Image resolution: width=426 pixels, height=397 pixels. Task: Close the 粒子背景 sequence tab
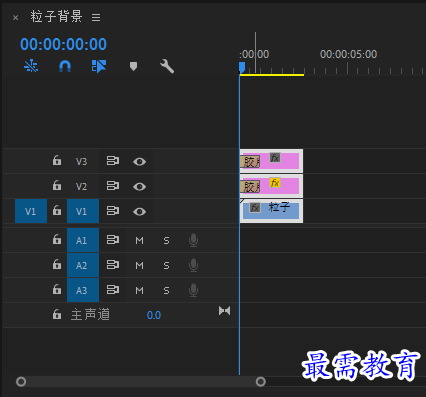[x=15, y=17]
